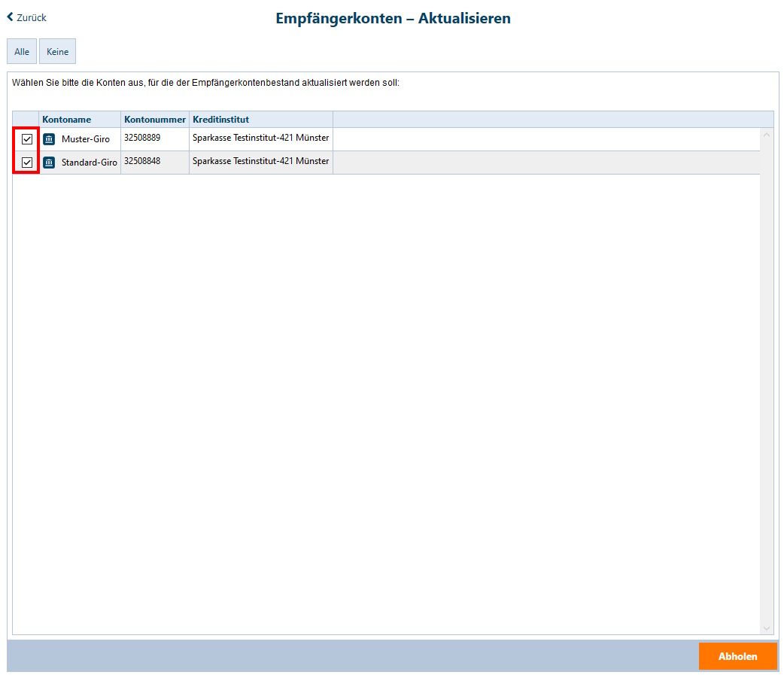Screen dimensions: 784x675
Task: Click the Kreditinstitut cell in the Muster-Giro row
Action: tap(260, 138)
